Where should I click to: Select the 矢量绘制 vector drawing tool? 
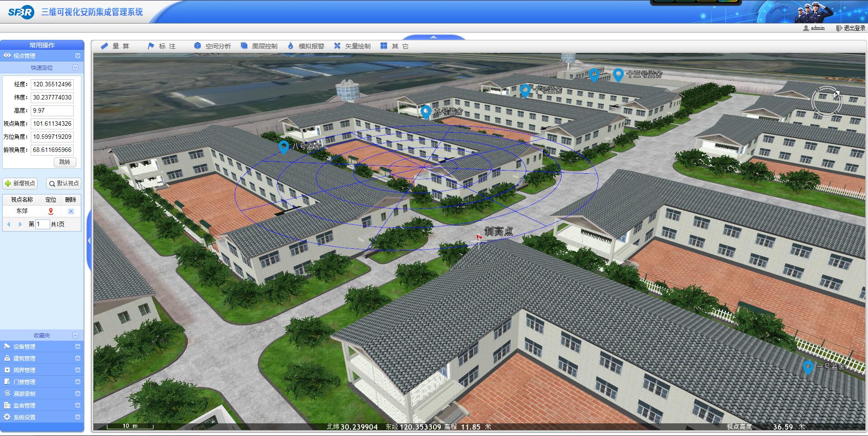pos(337,46)
